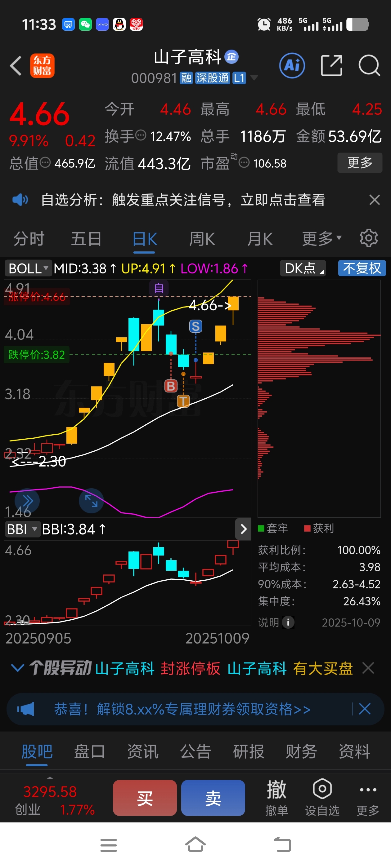Tap the promotion megaphone icon
The height and width of the screenshot is (868, 391).
[26, 709]
